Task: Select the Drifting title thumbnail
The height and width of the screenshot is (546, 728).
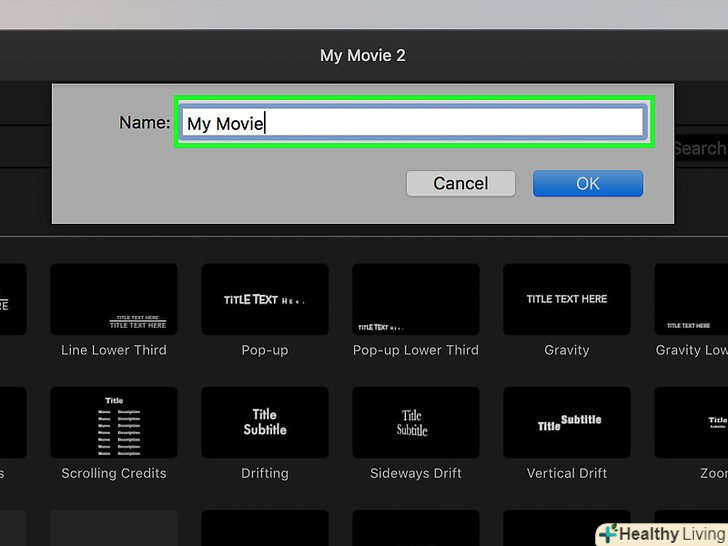Action: tap(265, 422)
